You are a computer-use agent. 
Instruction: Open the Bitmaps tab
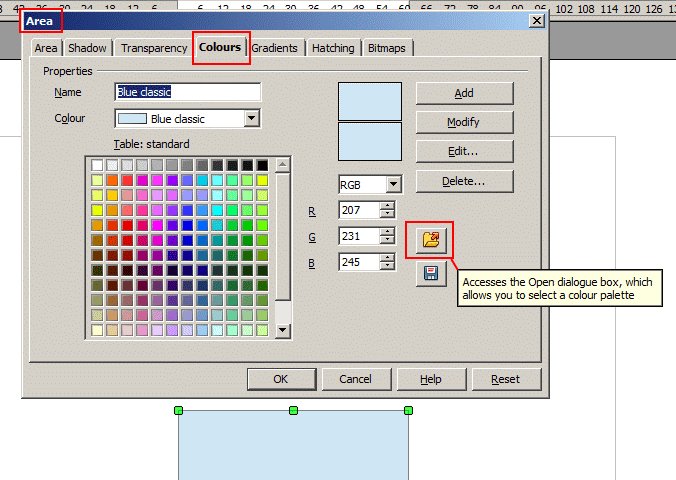(x=388, y=48)
